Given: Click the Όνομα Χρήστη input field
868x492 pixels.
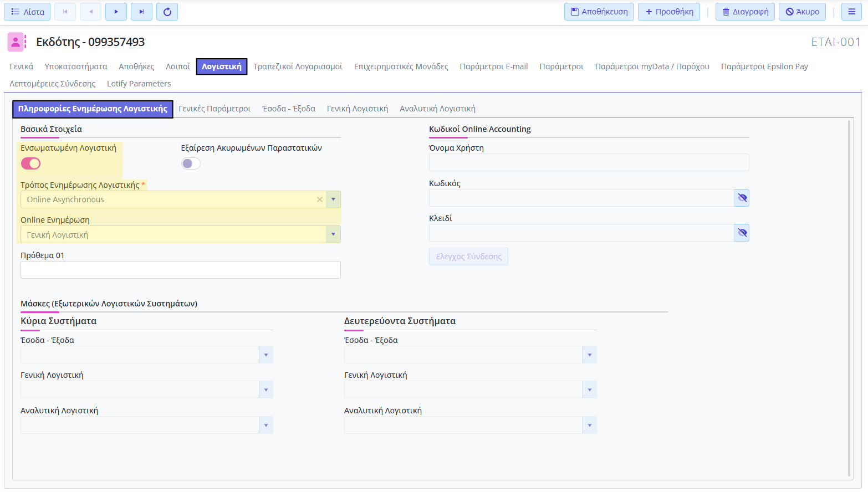Looking at the screenshot, I should tap(589, 162).
